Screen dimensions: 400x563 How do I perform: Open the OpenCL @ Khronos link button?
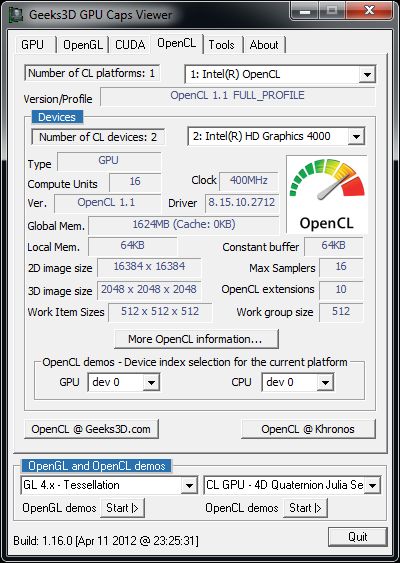click(x=308, y=429)
